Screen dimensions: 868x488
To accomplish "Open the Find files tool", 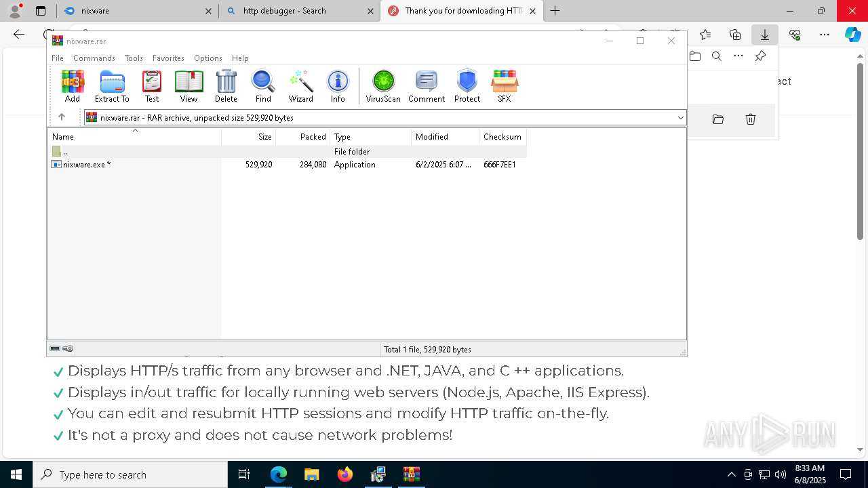I will [263, 86].
